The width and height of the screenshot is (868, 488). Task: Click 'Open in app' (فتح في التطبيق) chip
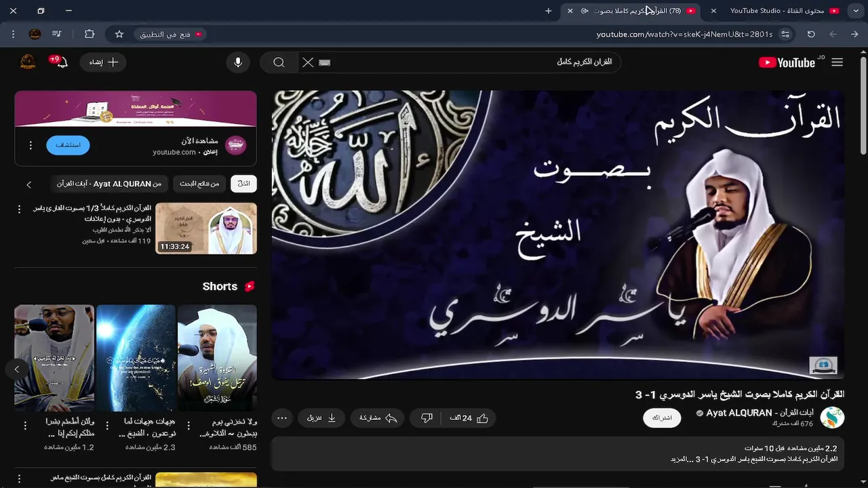pyautogui.click(x=171, y=34)
